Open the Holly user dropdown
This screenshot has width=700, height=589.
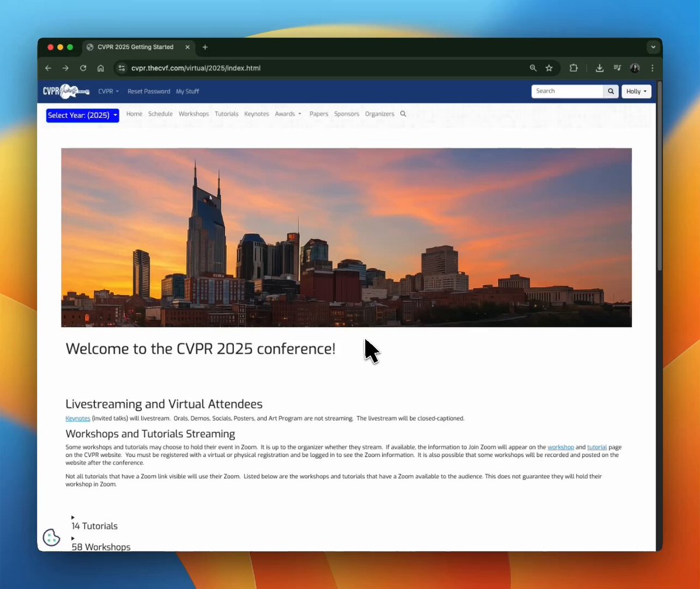click(x=636, y=92)
